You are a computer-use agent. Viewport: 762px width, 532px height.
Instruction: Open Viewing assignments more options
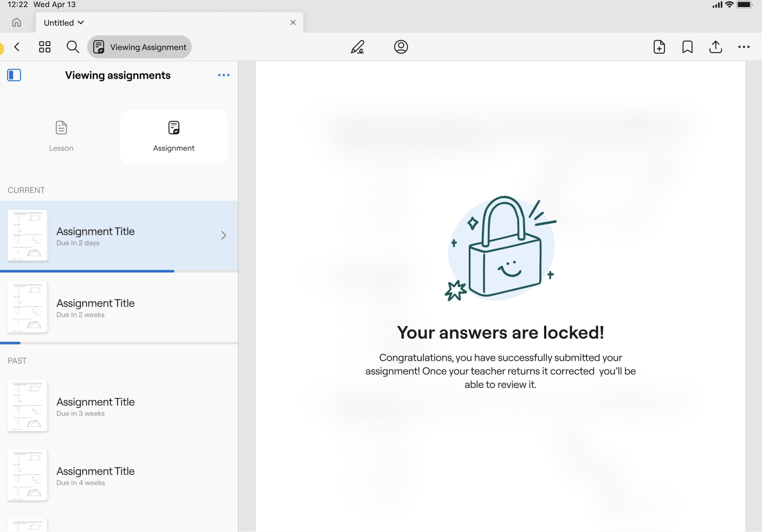[223, 75]
